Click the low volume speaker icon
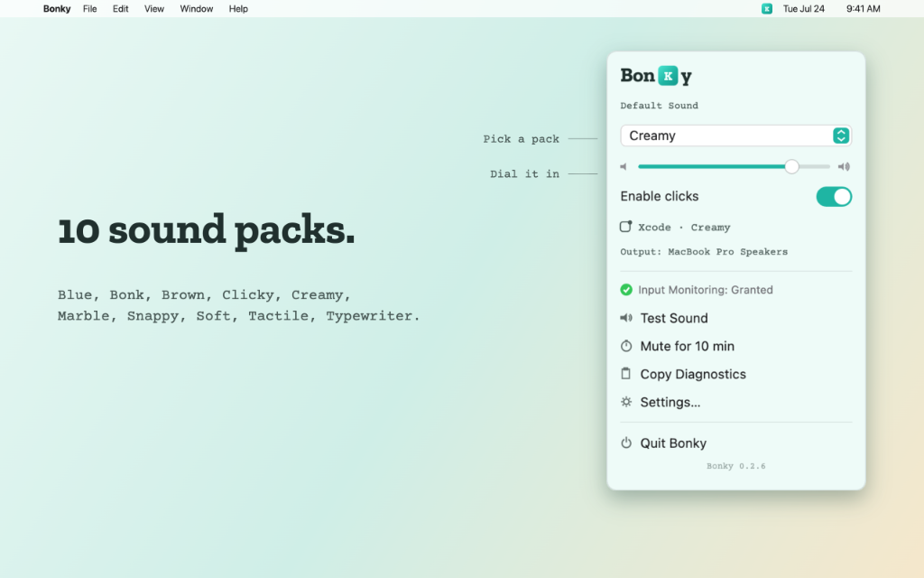 624,167
